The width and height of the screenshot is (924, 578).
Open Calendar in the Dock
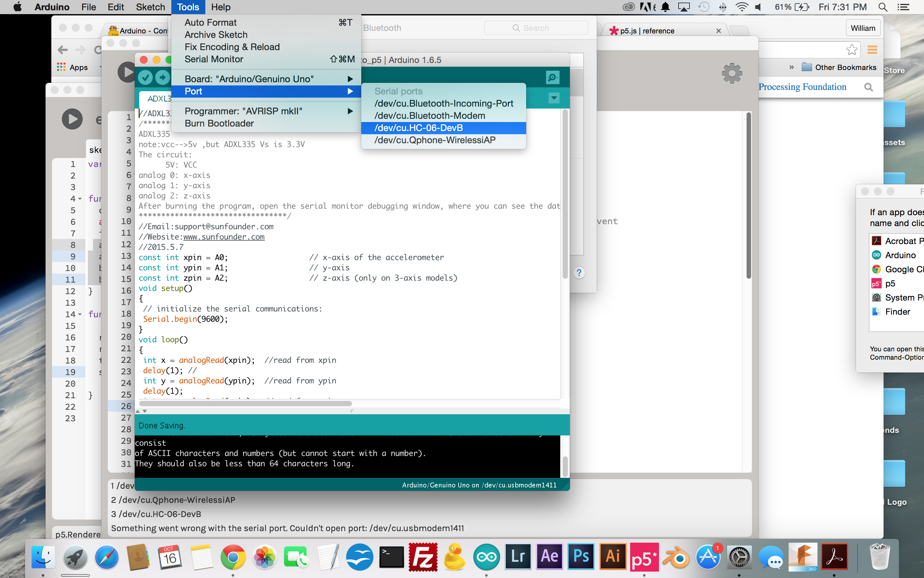[x=170, y=556]
